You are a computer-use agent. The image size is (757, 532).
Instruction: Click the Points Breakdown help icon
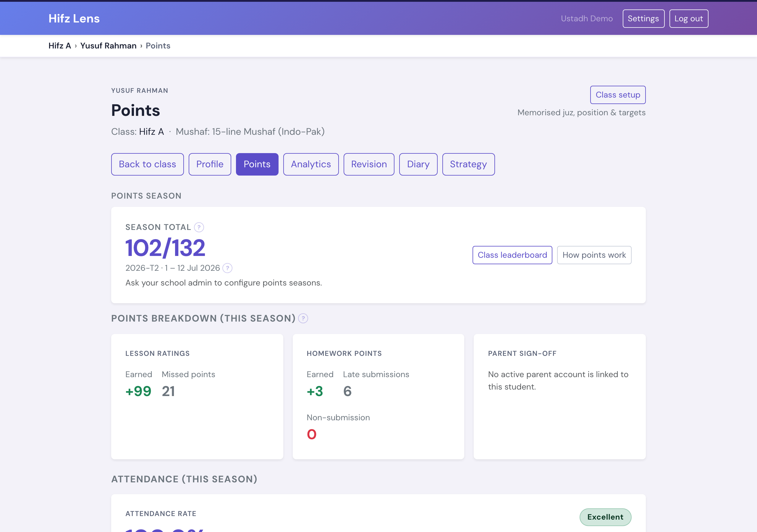point(303,318)
